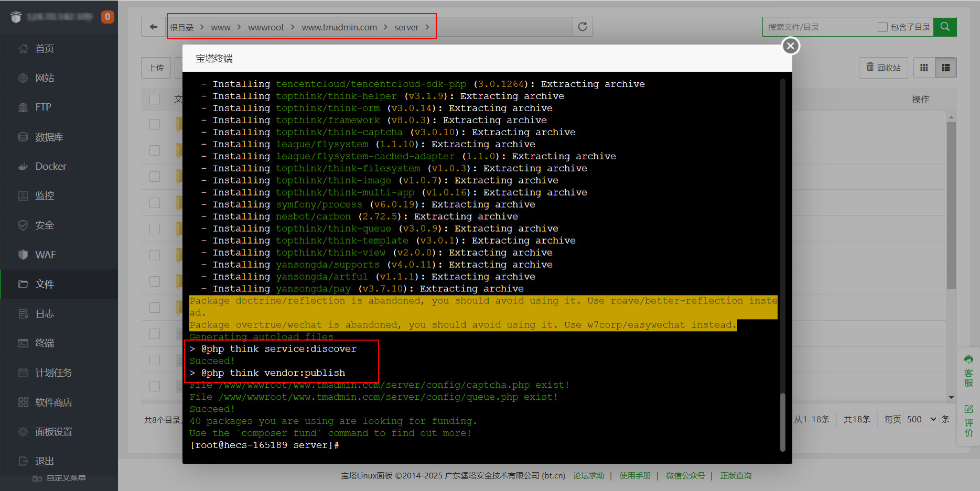
Task: Close the 宝塔终端 terminal dialog
Action: click(x=791, y=46)
